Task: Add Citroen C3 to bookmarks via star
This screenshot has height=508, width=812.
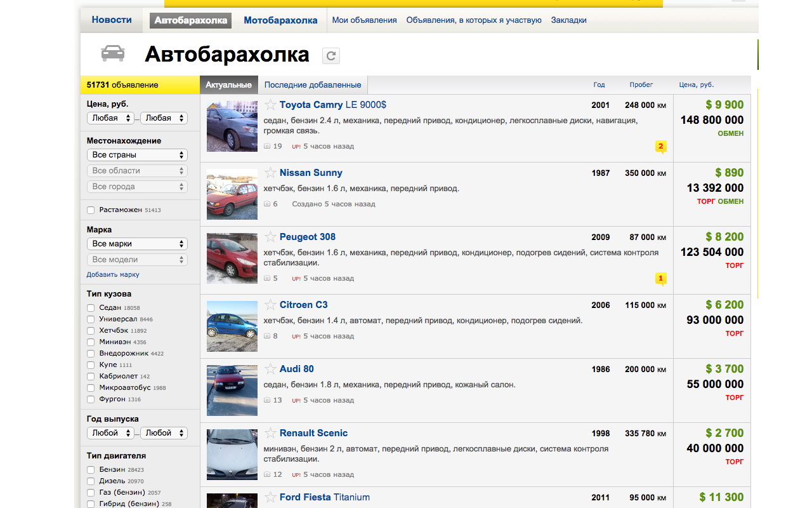Action: (x=270, y=305)
